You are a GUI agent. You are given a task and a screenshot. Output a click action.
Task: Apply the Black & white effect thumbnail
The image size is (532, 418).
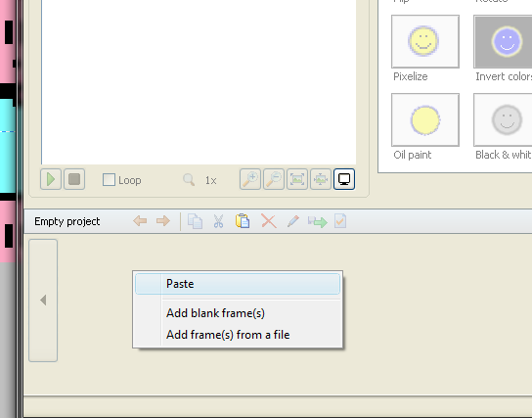[x=504, y=119]
